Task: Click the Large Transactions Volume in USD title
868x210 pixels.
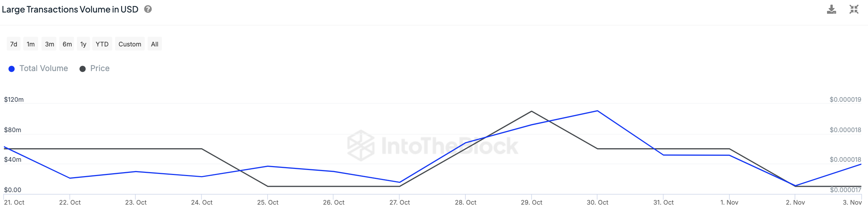Action: click(x=70, y=10)
